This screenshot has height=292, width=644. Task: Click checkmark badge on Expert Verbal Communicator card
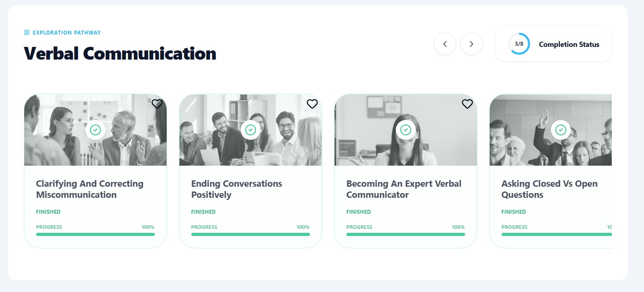(x=406, y=130)
